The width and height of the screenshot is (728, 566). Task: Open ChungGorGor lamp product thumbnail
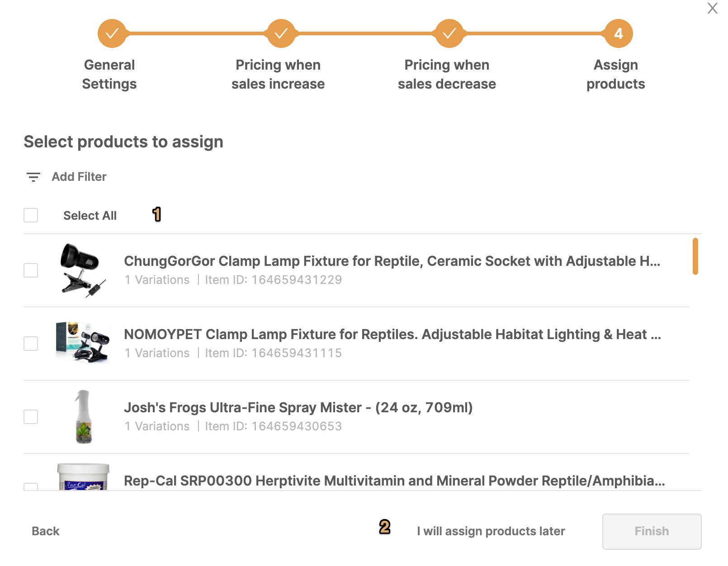83,270
